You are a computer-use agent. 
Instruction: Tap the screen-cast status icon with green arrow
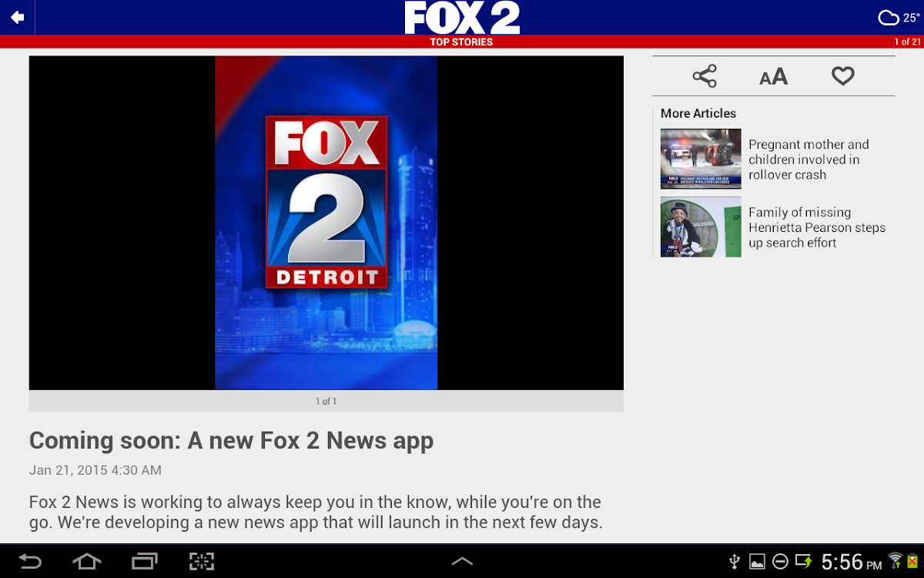point(803,561)
